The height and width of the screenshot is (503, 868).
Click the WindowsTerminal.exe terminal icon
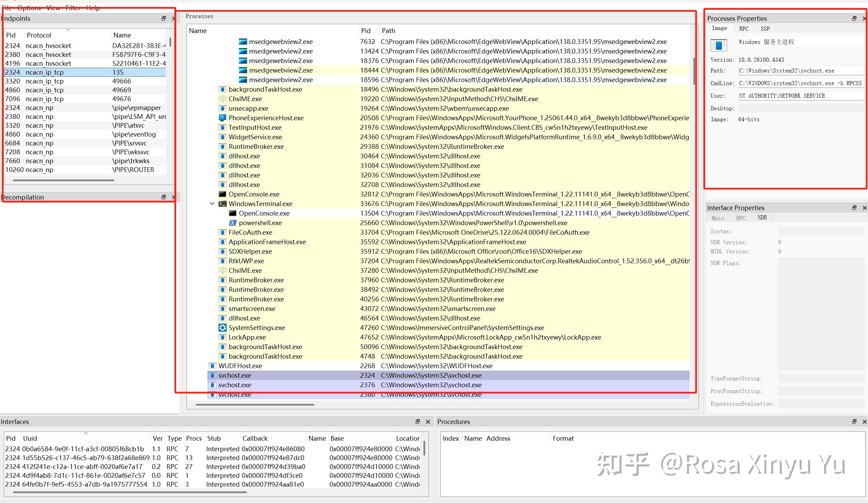click(x=223, y=204)
